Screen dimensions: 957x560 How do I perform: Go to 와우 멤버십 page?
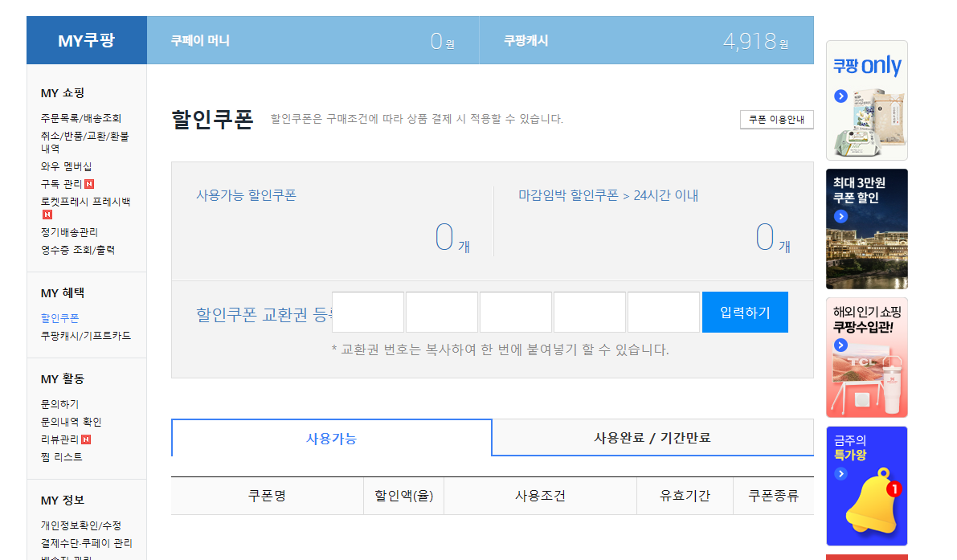pos(66,166)
